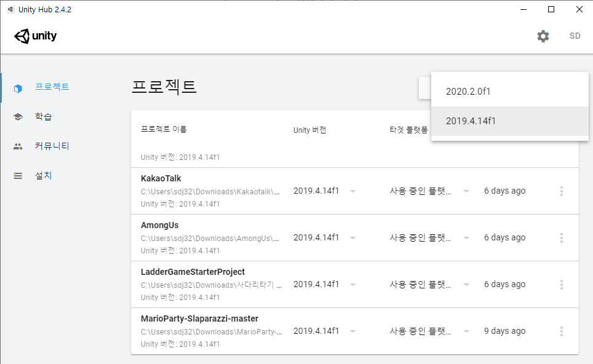Viewport: 593px width, 364px height.
Task: Click the Unity logo
Action: pos(35,36)
